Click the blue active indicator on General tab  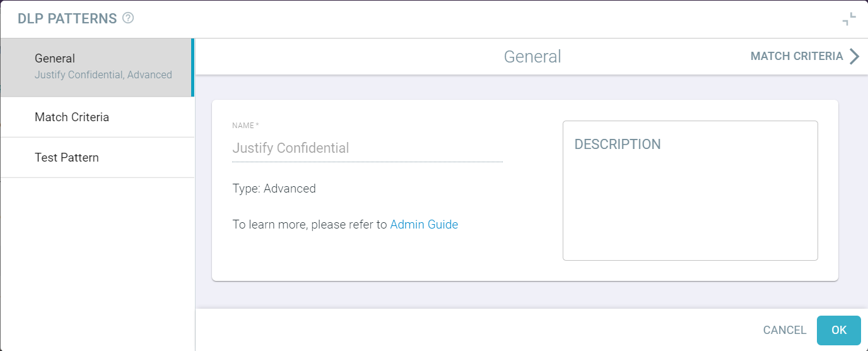click(192, 68)
